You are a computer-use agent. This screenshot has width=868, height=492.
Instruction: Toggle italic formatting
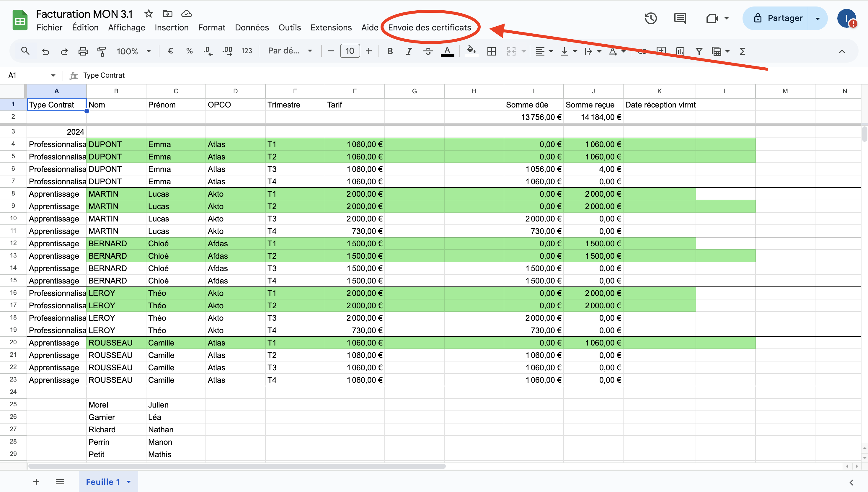[x=409, y=51]
